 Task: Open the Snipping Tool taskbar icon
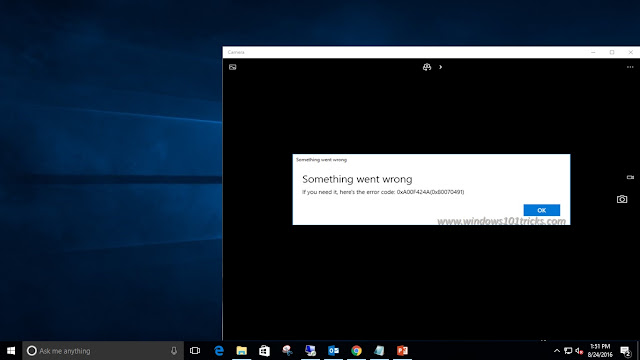pyautogui.click(x=287, y=351)
